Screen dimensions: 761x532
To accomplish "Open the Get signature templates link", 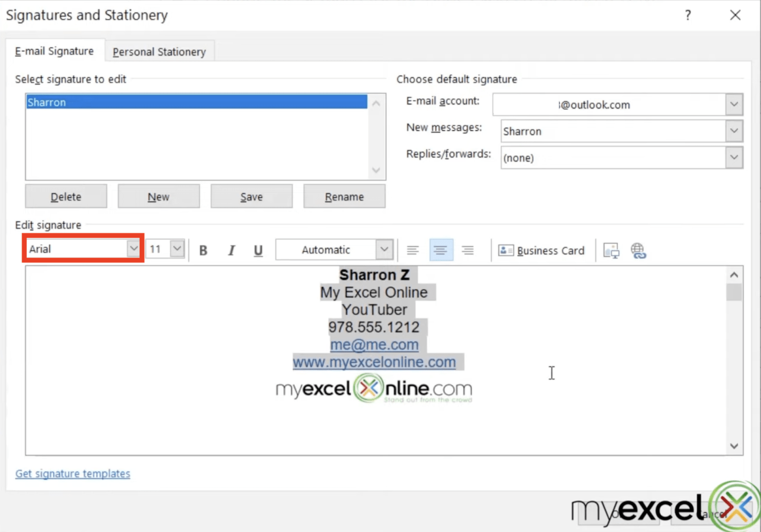I will coord(72,474).
